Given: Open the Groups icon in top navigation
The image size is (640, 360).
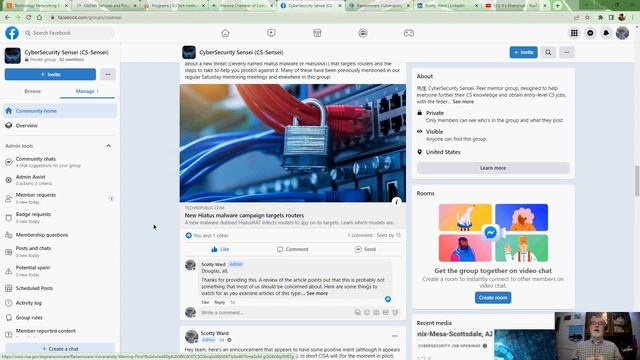Looking at the screenshot, I should [x=363, y=33].
